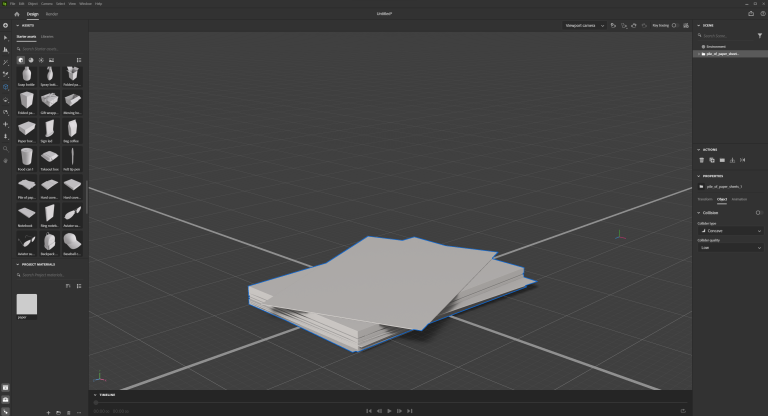768x416 pixels.
Task: Click the Share icon at top right
Action: [751, 14]
